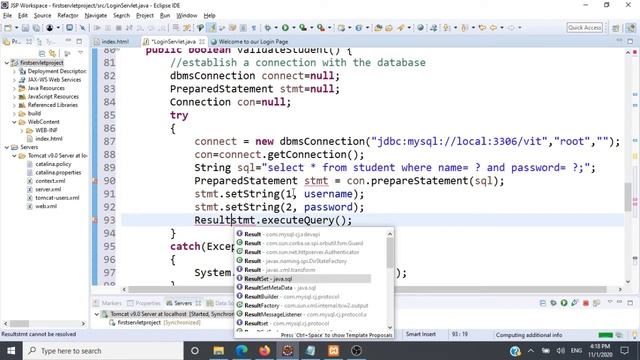Click the Debug bug icon in toolbar

coord(267,28)
